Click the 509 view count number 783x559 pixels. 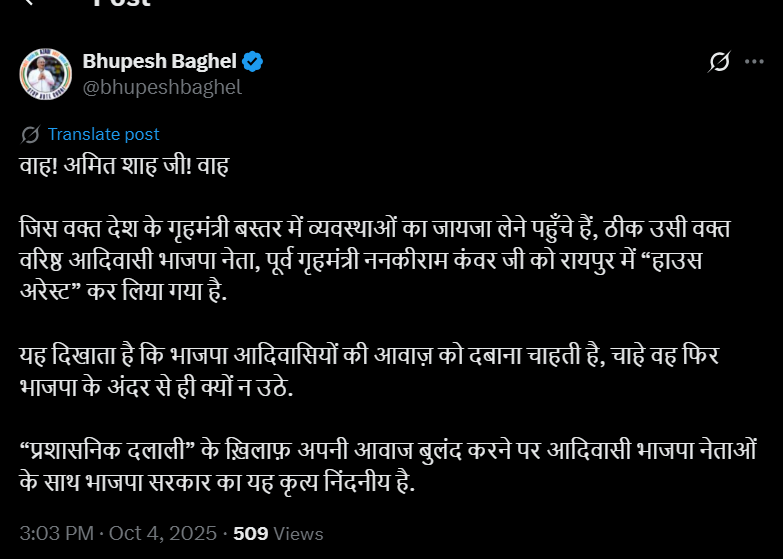coord(250,534)
